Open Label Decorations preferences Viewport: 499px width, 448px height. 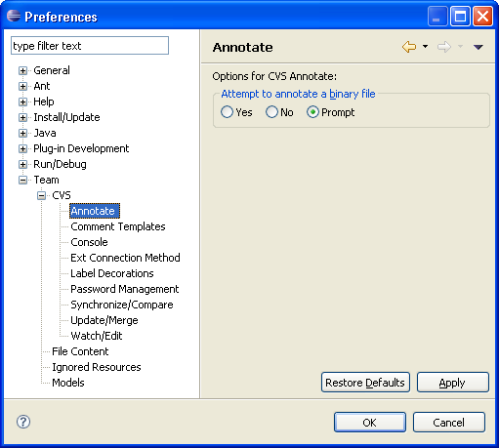(x=112, y=273)
